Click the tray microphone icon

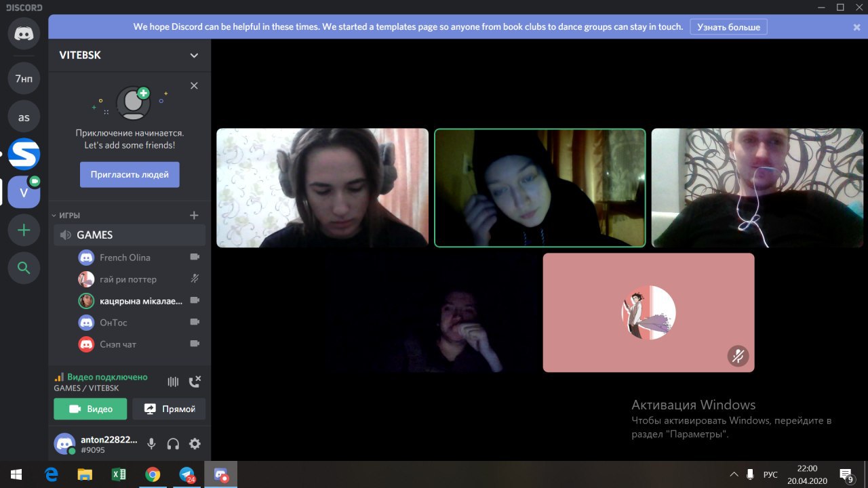click(x=751, y=474)
